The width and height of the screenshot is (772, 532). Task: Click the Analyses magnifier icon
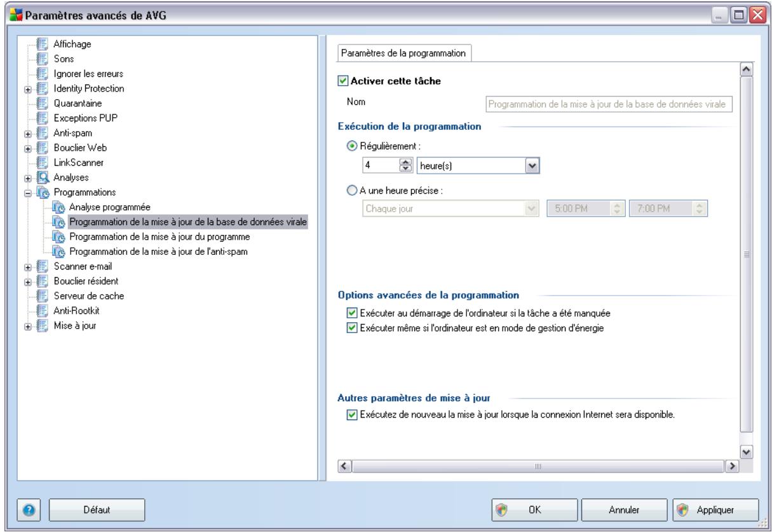point(43,177)
